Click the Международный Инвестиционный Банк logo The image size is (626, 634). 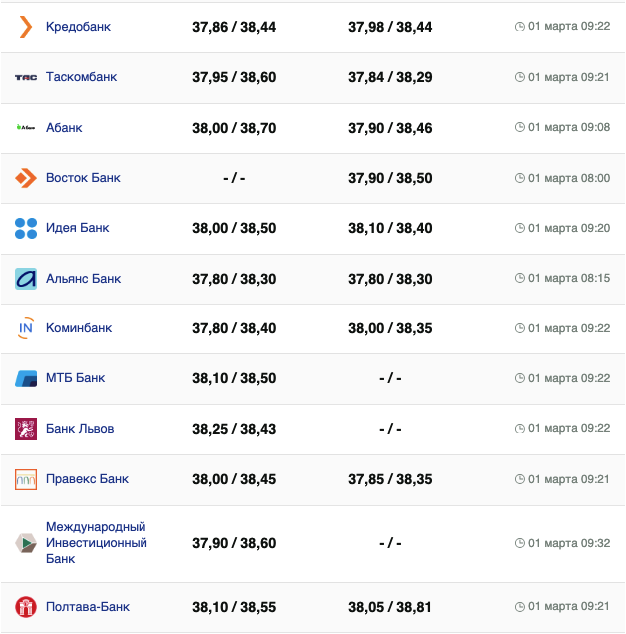(x=26, y=543)
